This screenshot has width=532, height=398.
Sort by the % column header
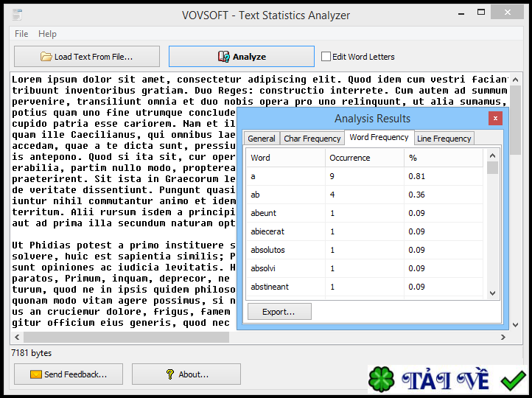(444, 158)
